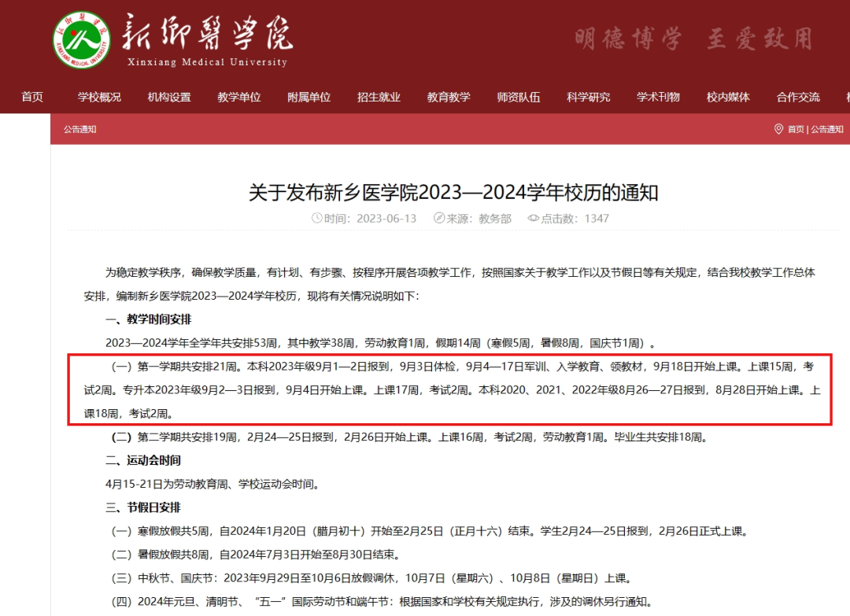850x616 pixels.
Task: Click the 首页 breadcrumb link on right
Action: pos(796,129)
